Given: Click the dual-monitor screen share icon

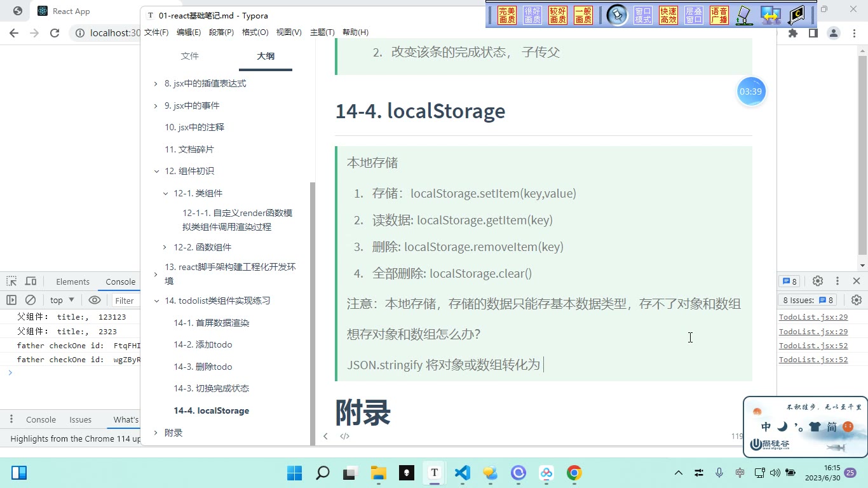Looking at the screenshot, I should coord(771,15).
